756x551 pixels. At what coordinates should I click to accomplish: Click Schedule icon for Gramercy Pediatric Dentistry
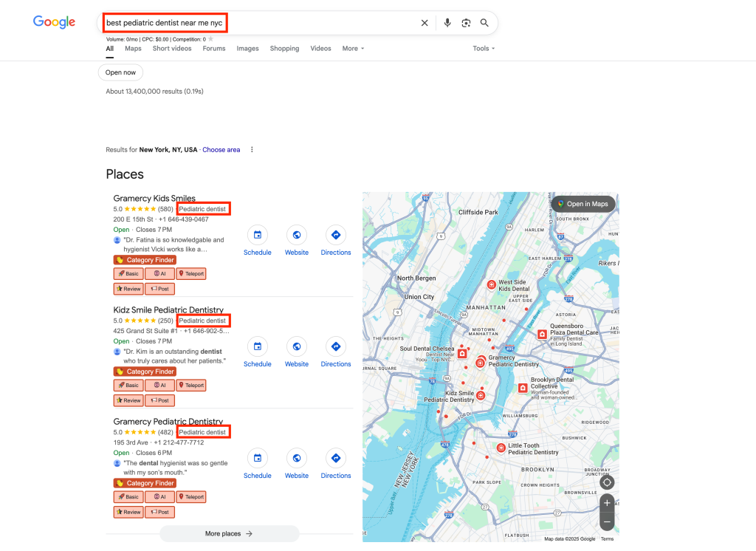click(x=258, y=458)
